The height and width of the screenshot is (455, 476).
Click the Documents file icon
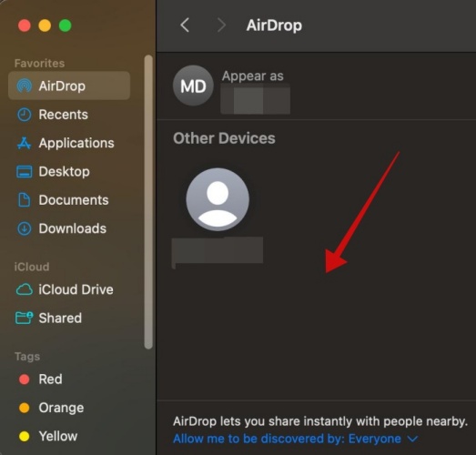pos(24,200)
